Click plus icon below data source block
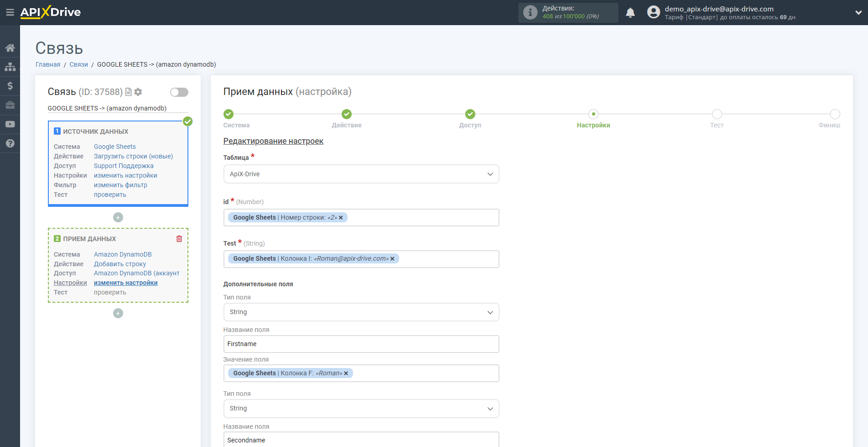 [x=118, y=217]
